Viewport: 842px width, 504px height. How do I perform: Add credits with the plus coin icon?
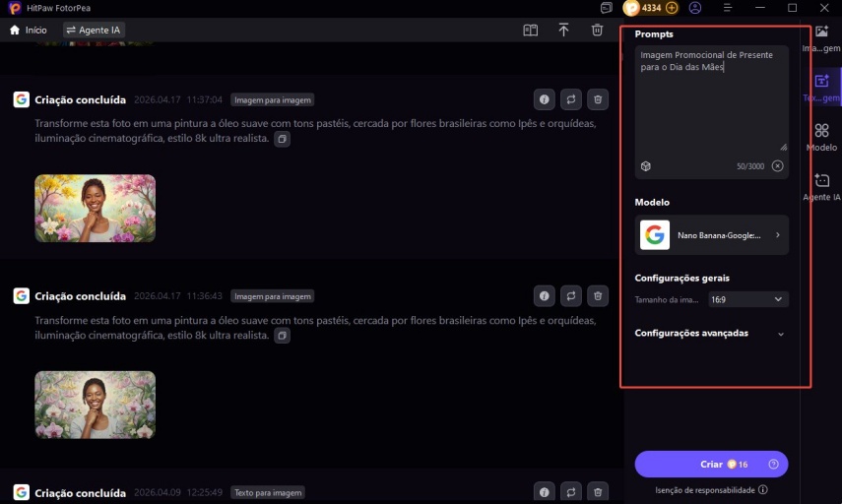click(672, 8)
